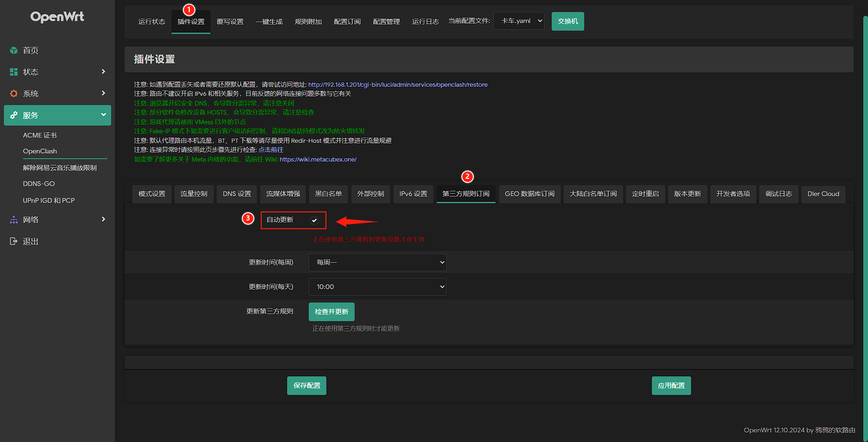Open the DNS 设置 sub-tab

point(237,194)
